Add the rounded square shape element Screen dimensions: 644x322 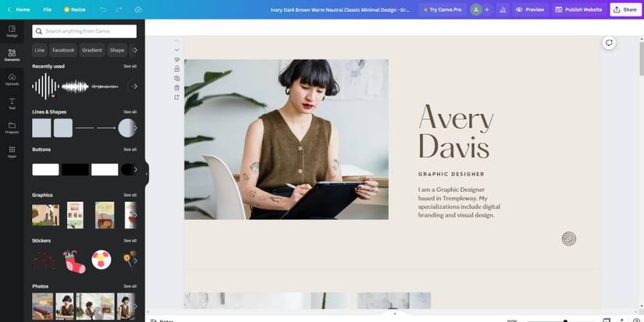(63, 128)
